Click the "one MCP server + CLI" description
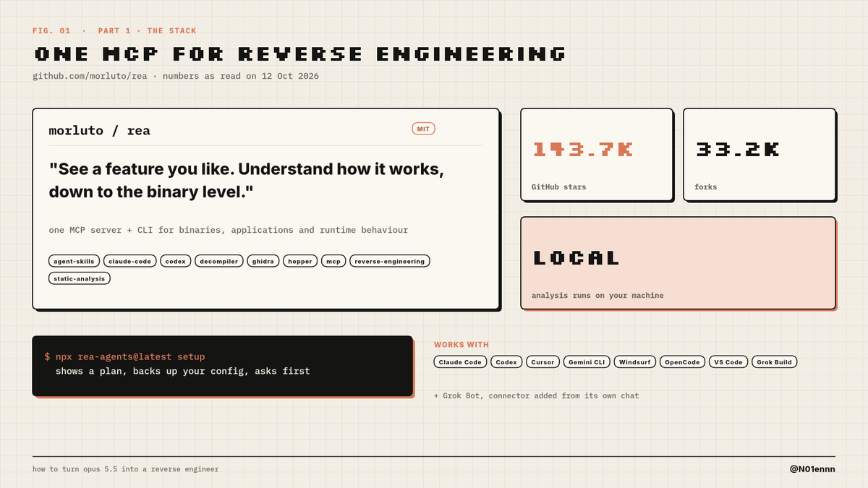The height and width of the screenshot is (488, 868). pos(229,230)
